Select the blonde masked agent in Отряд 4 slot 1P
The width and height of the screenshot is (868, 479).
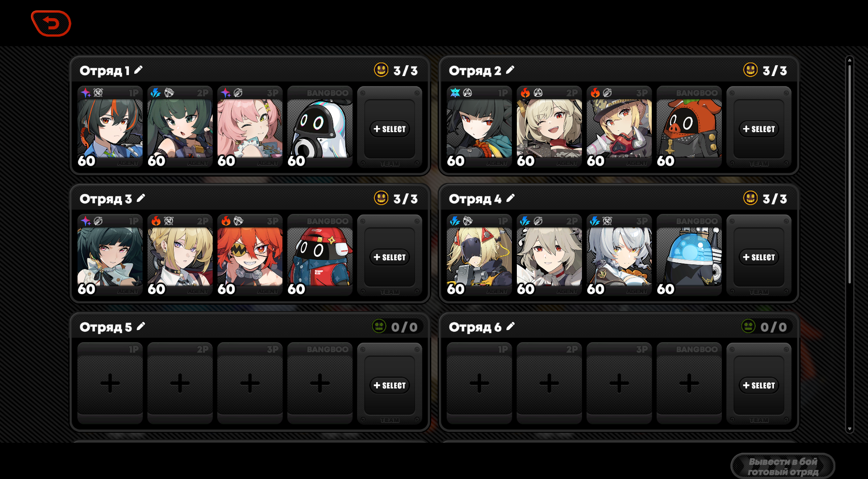[479, 255]
